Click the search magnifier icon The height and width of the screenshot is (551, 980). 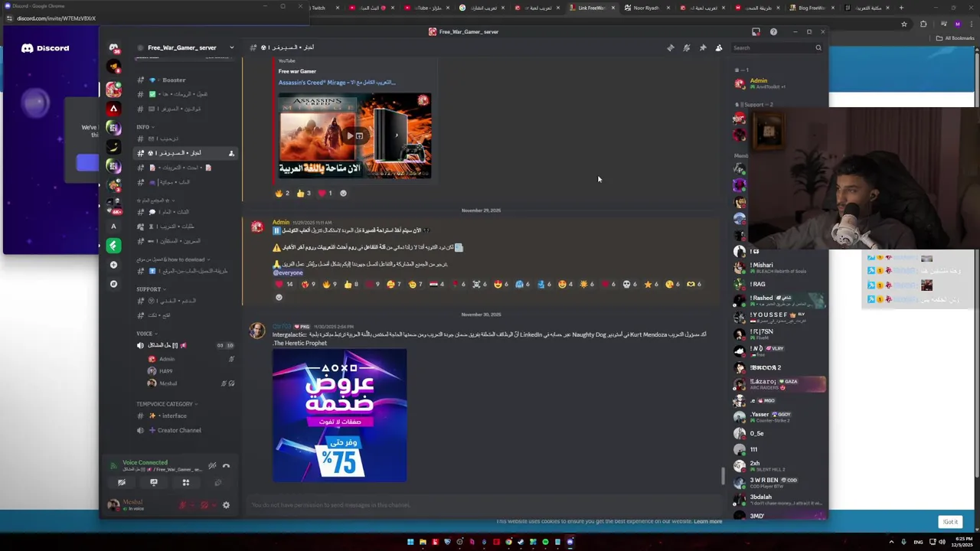pos(818,47)
